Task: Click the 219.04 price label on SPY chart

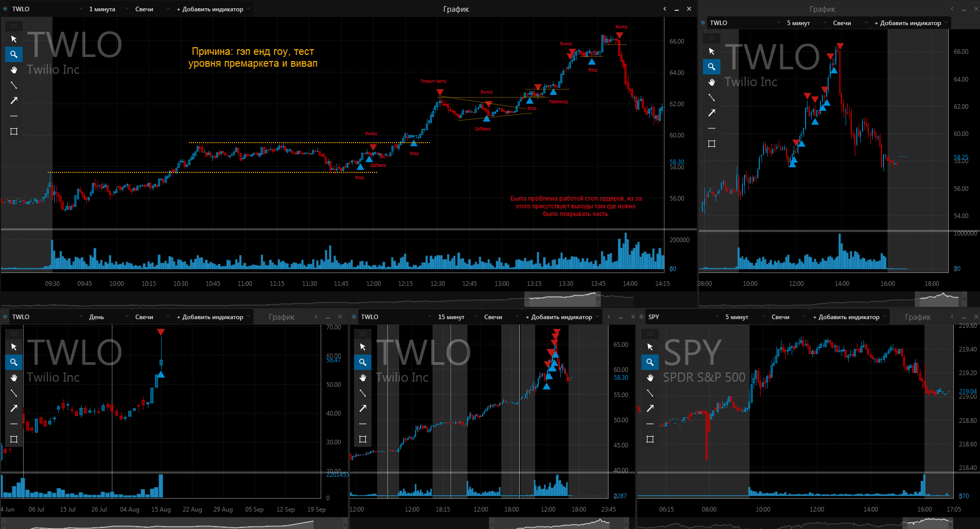Action: point(968,391)
